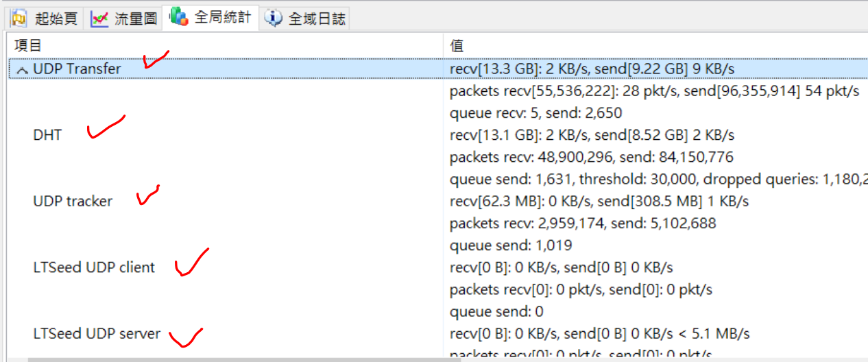
Task: Select the LTSeed UDP server item
Action: coord(97,334)
